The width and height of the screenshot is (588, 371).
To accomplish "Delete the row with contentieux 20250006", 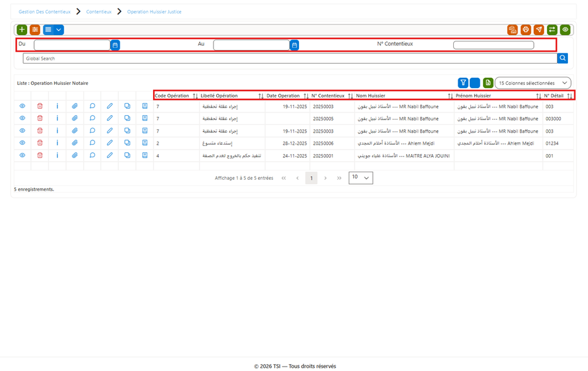I will pyautogui.click(x=40, y=143).
